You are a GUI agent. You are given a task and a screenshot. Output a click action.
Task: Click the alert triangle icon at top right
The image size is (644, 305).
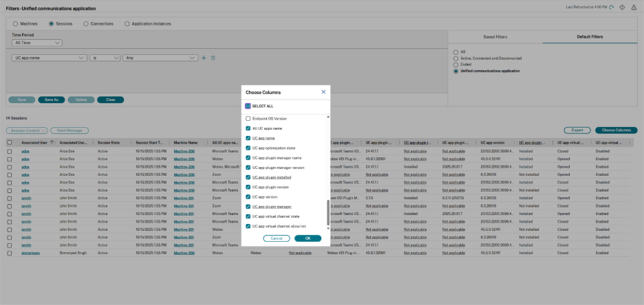tap(633, 8)
